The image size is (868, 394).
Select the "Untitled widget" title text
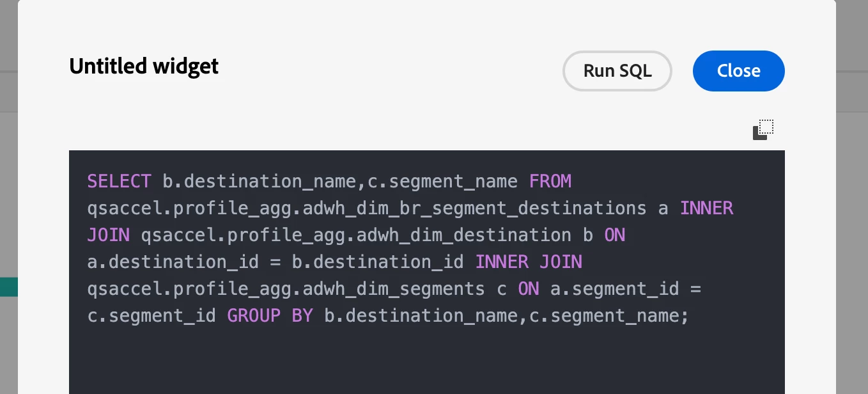tap(144, 66)
